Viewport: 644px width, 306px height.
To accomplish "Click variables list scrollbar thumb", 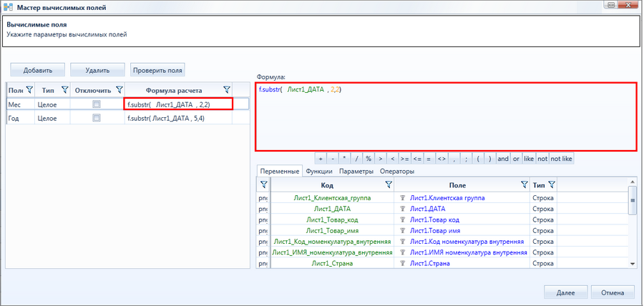I will coord(633,199).
